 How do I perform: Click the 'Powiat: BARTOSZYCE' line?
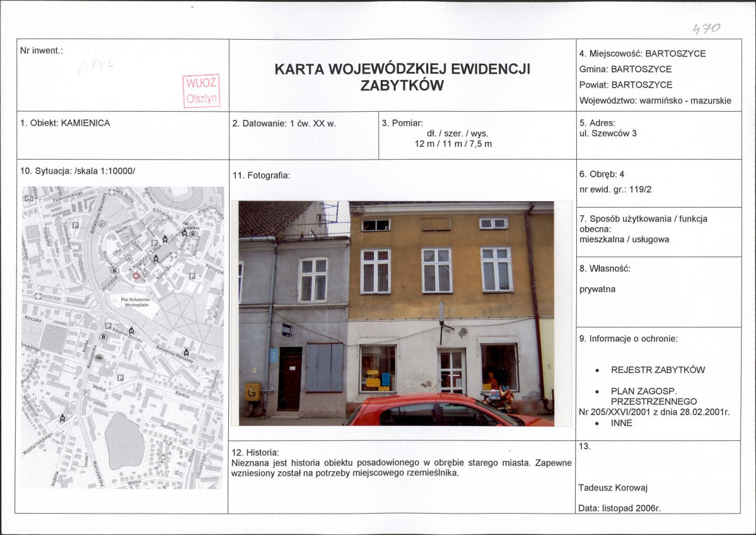click(x=626, y=85)
